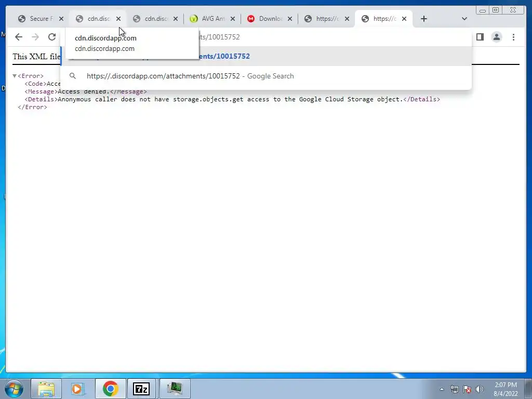The height and width of the screenshot is (399, 532).
Task: Close the Secure F tab
Action: [x=61, y=19]
